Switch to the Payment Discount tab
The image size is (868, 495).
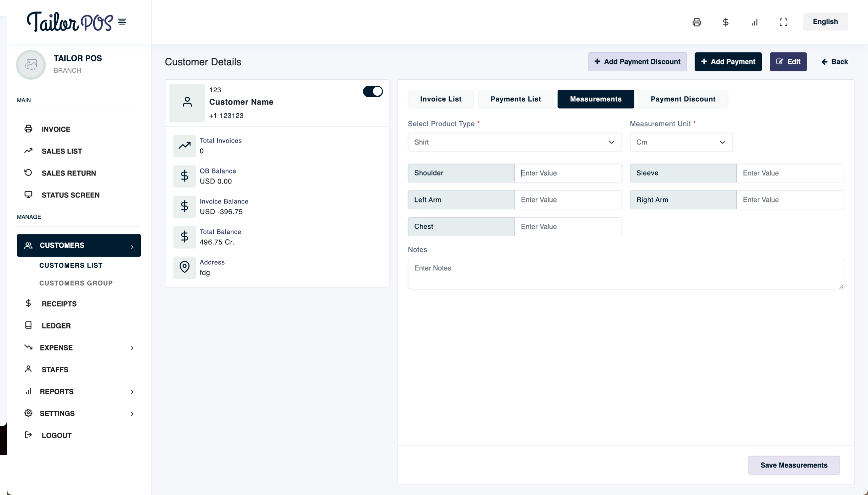click(x=683, y=99)
